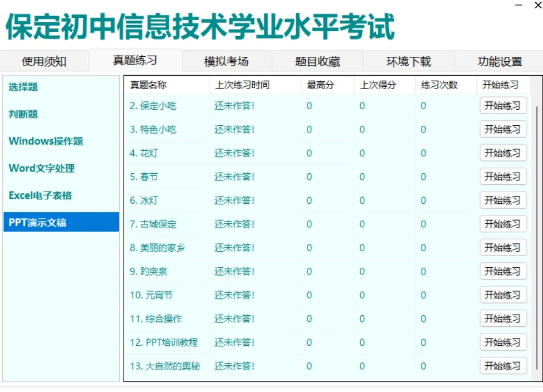Start the 春节 practice question
The width and height of the screenshot is (543, 392).
(x=503, y=177)
